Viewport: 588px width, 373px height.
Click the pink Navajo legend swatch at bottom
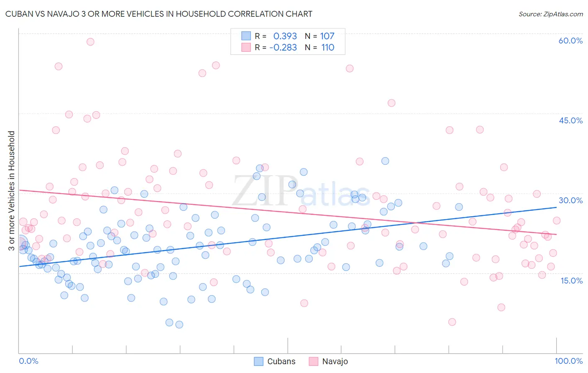point(314,361)
